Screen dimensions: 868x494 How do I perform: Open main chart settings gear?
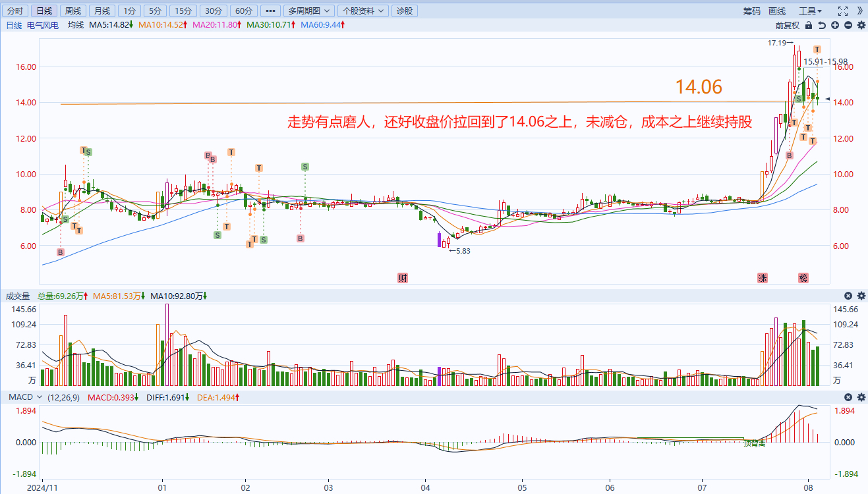coord(861,25)
